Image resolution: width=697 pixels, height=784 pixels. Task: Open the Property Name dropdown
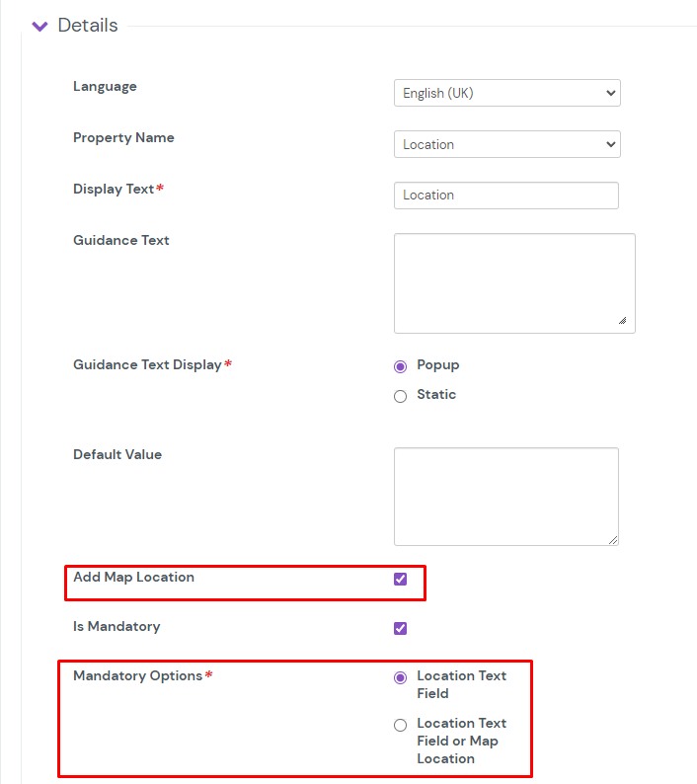[x=506, y=144]
